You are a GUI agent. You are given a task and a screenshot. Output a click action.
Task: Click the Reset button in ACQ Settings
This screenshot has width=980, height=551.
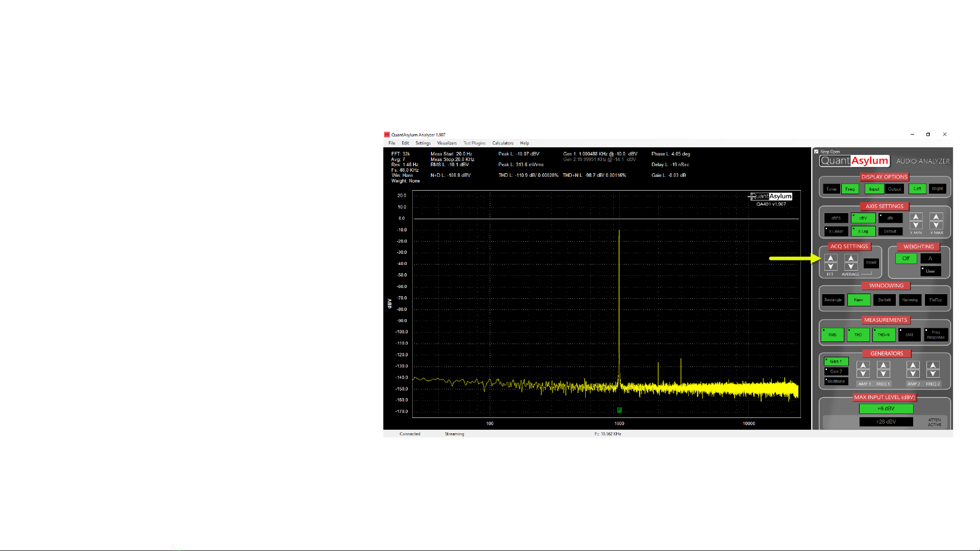(871, 263)
